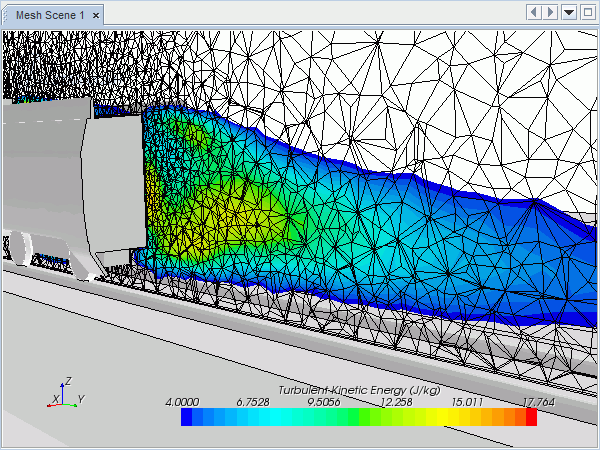The image size is (600, 450).
Task: Select the 4.0000 minimum legend label
Action: (x=186, y=402)
